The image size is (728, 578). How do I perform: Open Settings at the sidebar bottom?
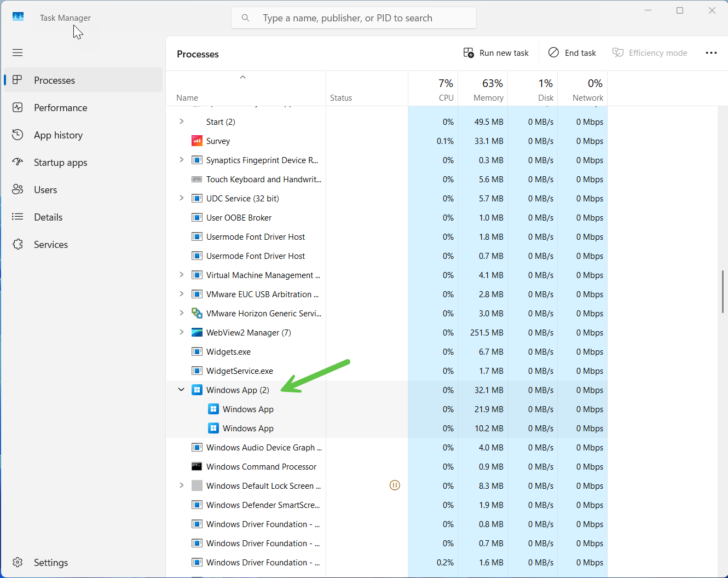tap(83, 562)
